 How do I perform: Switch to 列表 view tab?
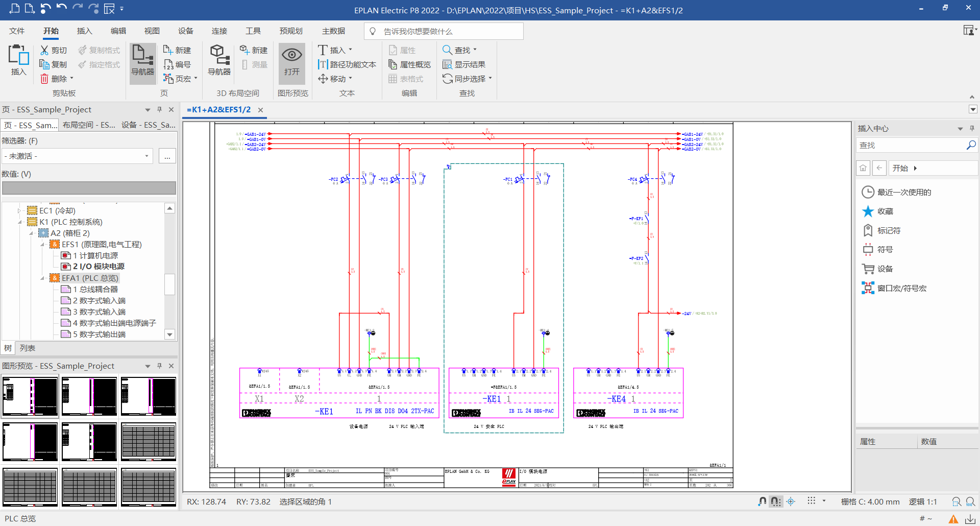coord(28,348)
